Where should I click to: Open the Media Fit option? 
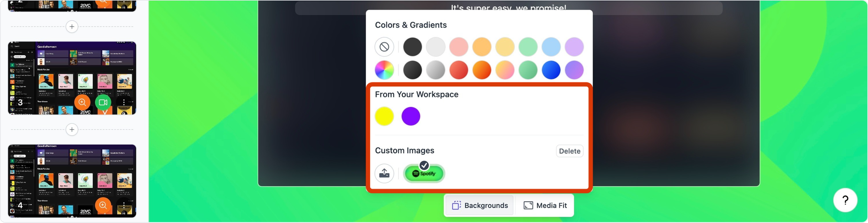coord(545,206)
